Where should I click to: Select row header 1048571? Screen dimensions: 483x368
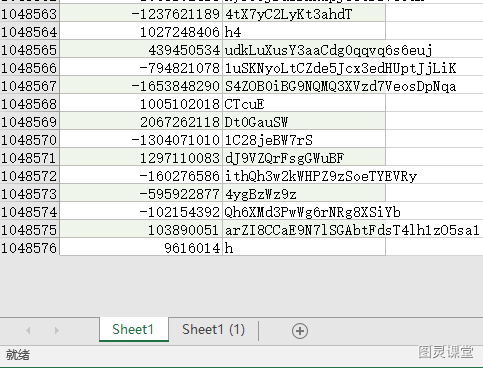tap(30, 158)
